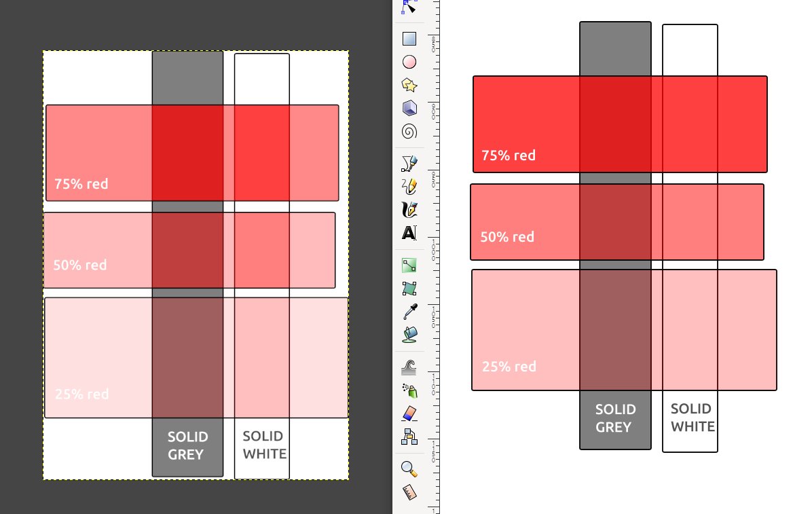Image resolution: width=812 pixels, height=514 pixels.
Task: Select the Measure tool
Action: [x=409, y=492]
